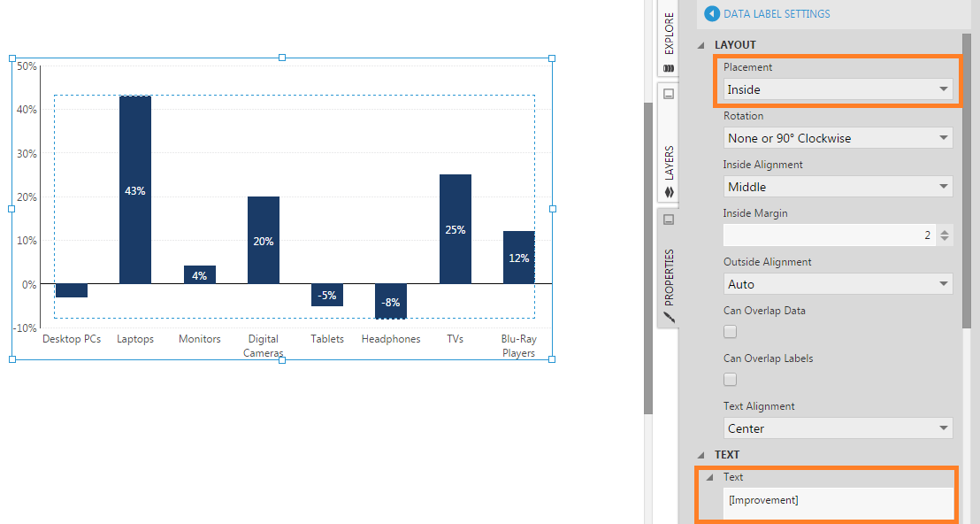This screenshot has height=524, width=980.
Task: Click the Data Label Settings title link
Action: pos(777,13)
